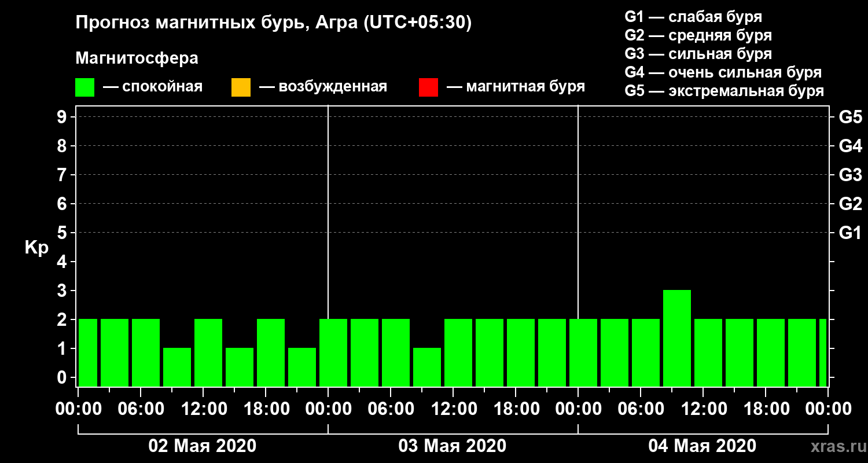The image size is (868, 463).
Task: Click the '0' value on Kp axis
Action: [x=63, y=377]
